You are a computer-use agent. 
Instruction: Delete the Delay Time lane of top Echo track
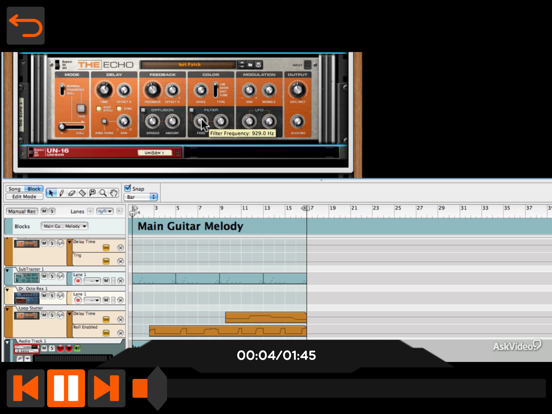[x=120, y=247]
